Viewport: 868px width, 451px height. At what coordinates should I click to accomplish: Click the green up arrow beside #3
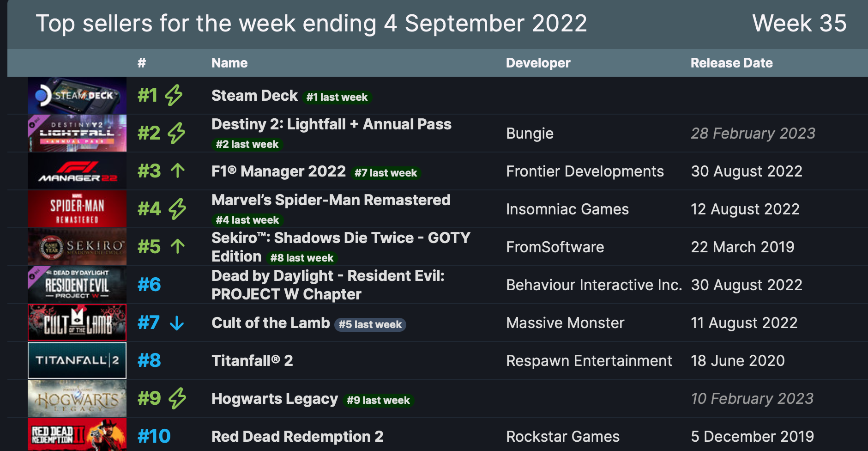point(177,171)
